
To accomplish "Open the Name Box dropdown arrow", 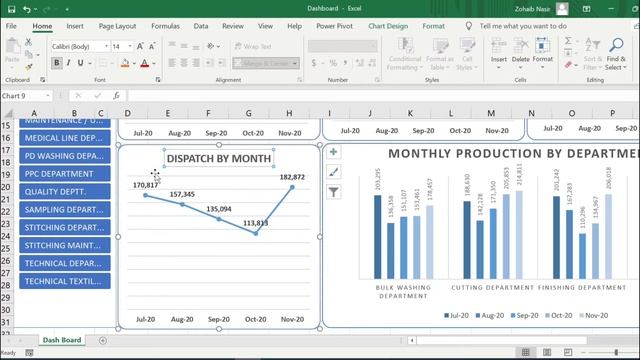I will pyautogui.click(x=48, y=96).
